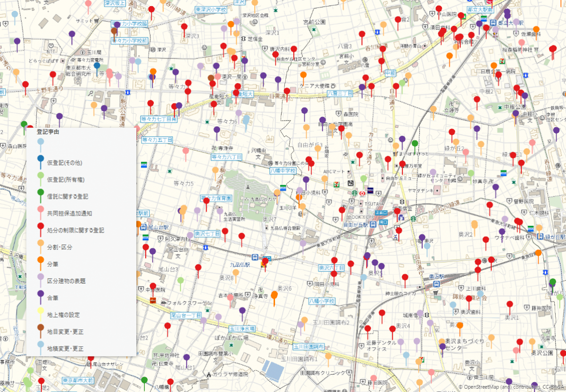The width and height of the screenshot is (566, 392).
Task: Click the 7-Eleven icon near ABCマート
Action: click(x=336, y=184)
